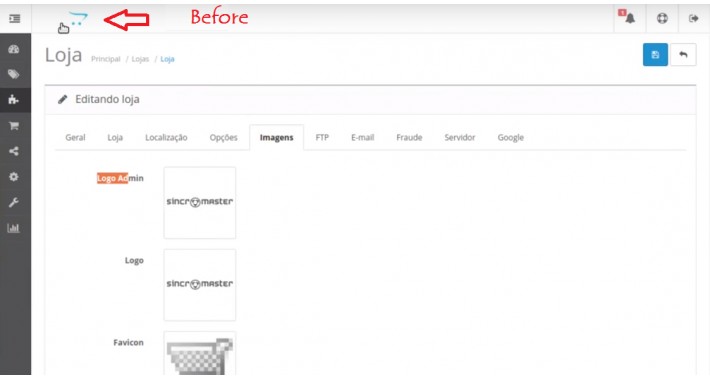Open Catalog via sidebar tag icon
The height and width of the screenshot is (380, 710).
(14, 74)
